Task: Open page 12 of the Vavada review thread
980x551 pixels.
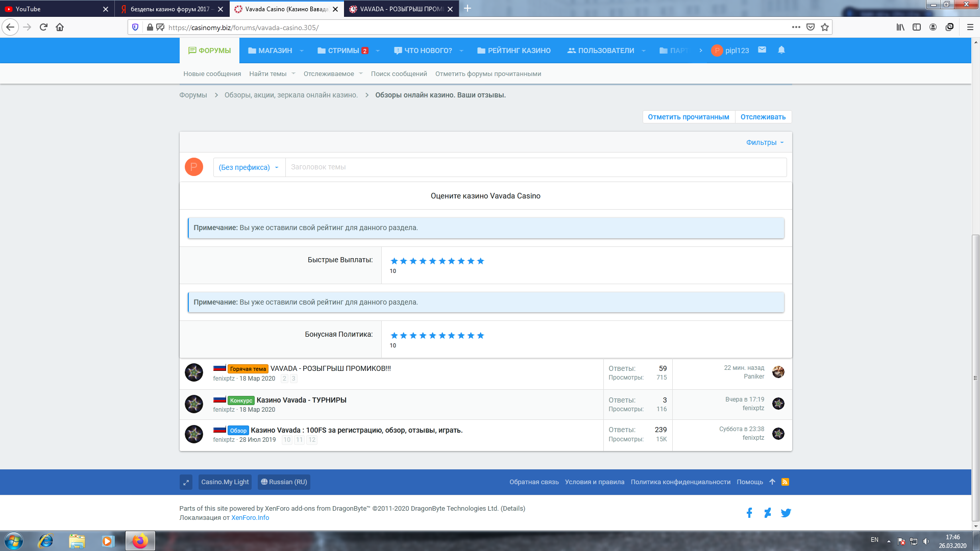Action: (312, 440)
